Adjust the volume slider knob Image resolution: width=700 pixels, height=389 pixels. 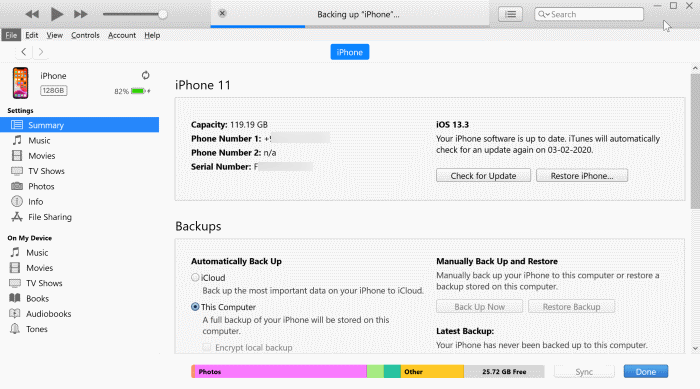(163, 14)
